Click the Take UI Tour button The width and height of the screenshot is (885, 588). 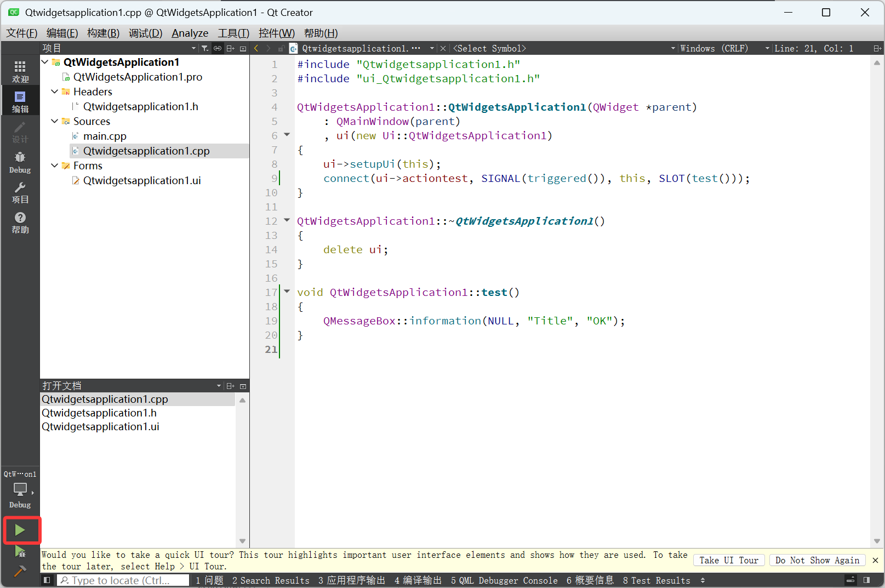tap(729, 560)
